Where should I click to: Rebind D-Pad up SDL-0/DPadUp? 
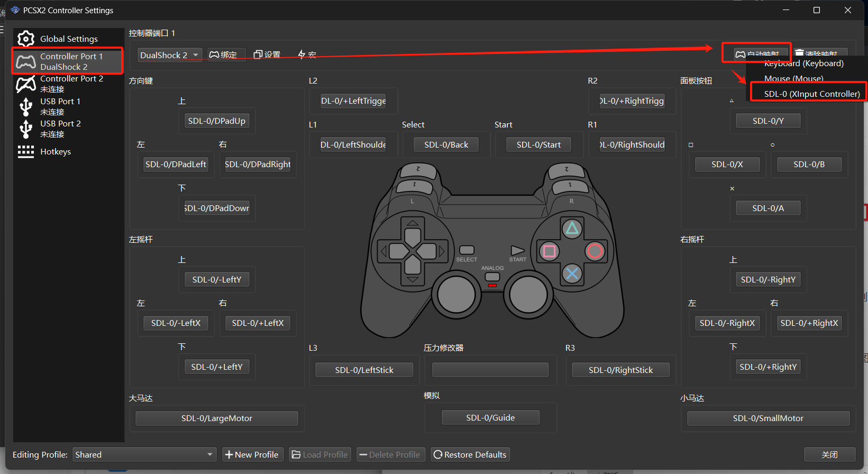[217, 121]
